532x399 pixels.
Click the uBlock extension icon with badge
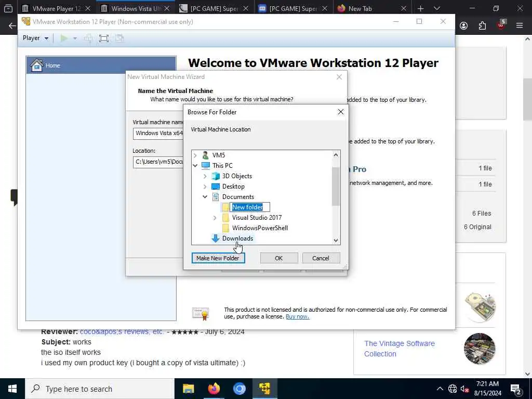pyautogui.click(x=501, y=25)
